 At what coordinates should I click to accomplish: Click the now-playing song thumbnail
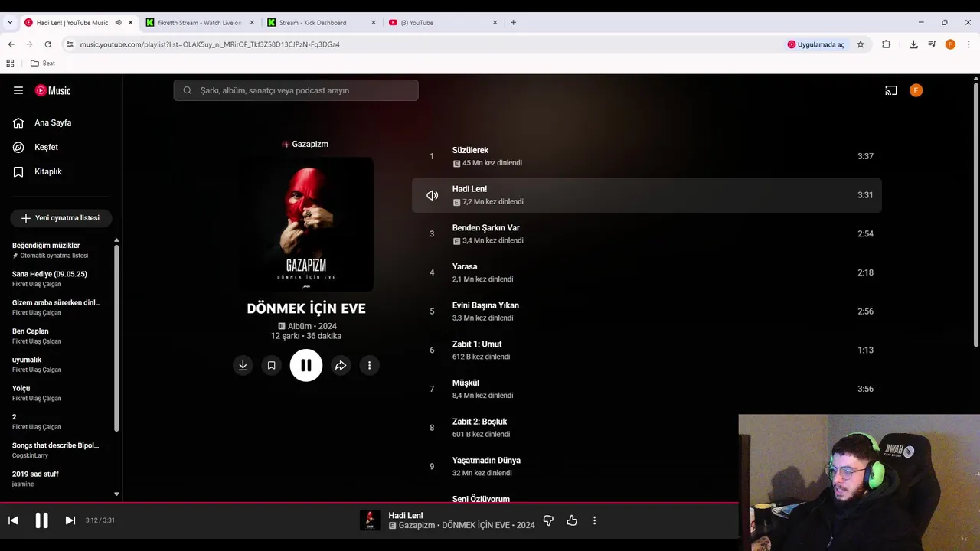click(x=370, y=520)
